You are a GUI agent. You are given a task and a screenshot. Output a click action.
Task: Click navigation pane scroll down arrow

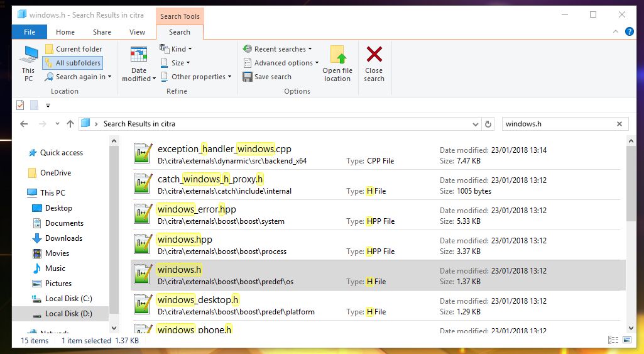click(114, 328)
